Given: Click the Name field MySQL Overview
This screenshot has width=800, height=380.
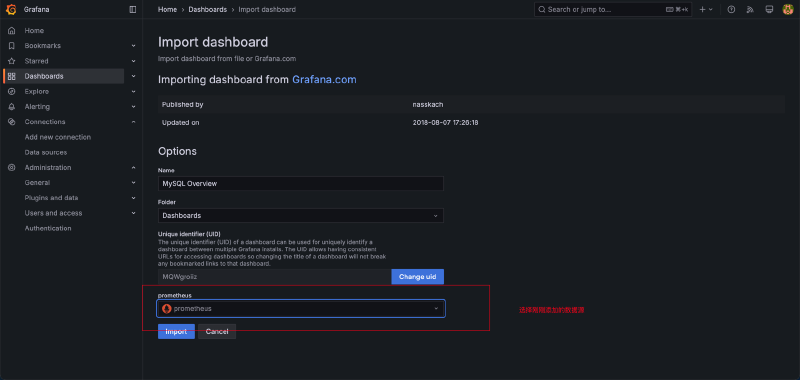Looking at the screenshot, I should pyautogui.click(x=301, y=184).
